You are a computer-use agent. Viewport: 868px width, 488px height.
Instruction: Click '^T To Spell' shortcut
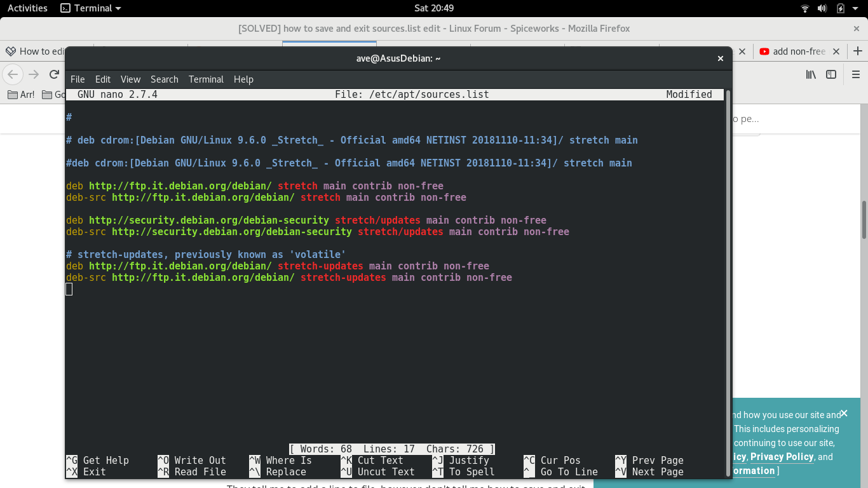(x=463, y=471)
